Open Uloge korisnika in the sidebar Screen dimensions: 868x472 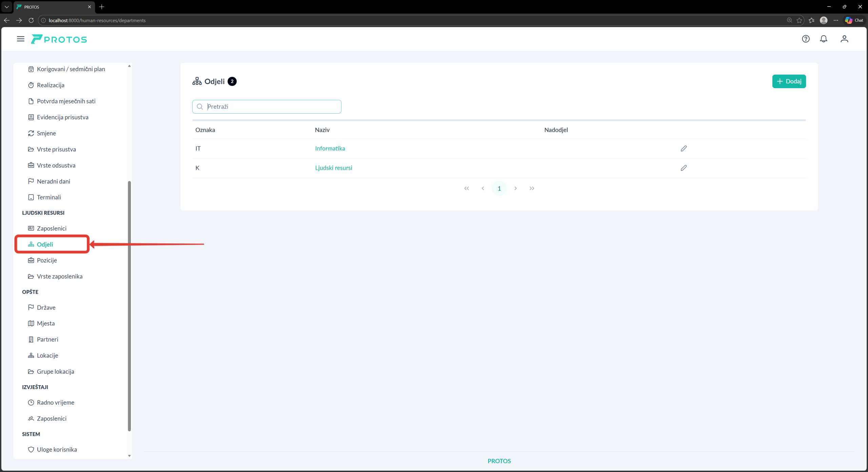pos(57,450)
